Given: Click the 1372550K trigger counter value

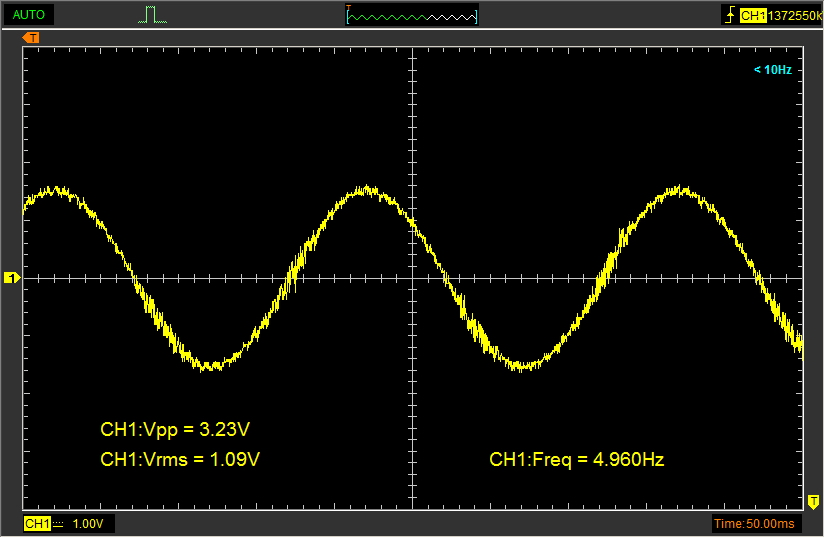Looking at the screenshot, I should click(794, 16).
